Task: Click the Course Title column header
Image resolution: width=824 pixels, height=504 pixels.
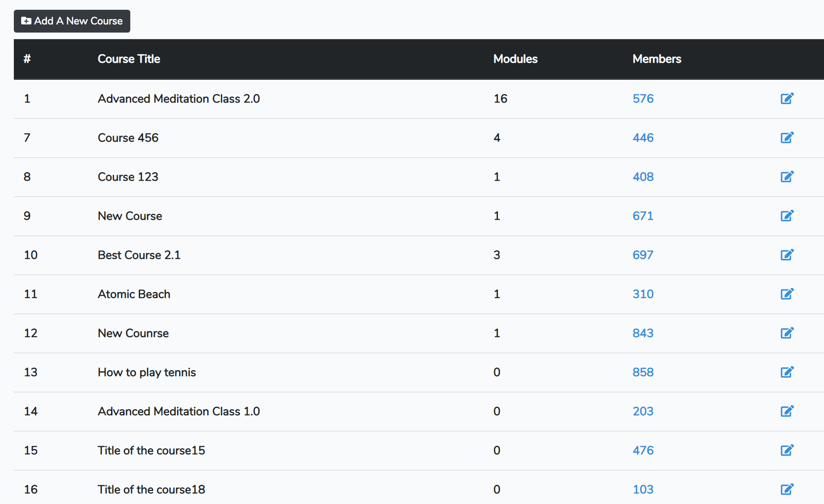Action: (129, 59)
